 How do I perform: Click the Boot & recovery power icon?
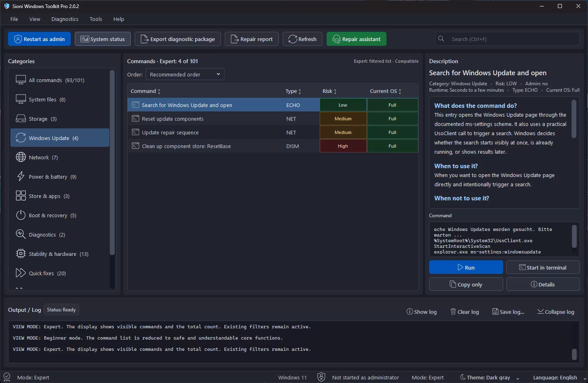coord(21,215)
